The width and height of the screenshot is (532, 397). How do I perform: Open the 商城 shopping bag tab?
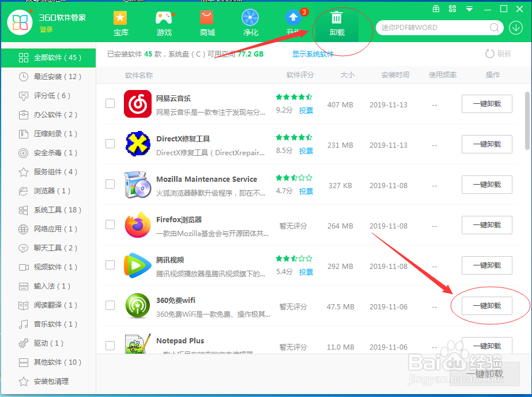[x=207, y=24]
